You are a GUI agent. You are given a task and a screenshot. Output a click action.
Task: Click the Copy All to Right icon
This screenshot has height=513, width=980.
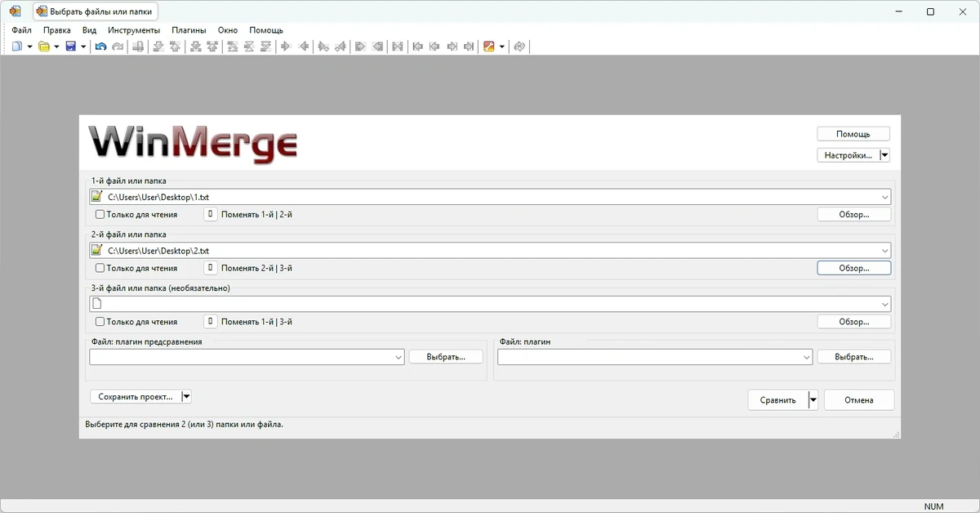click(x=359, y=47)
